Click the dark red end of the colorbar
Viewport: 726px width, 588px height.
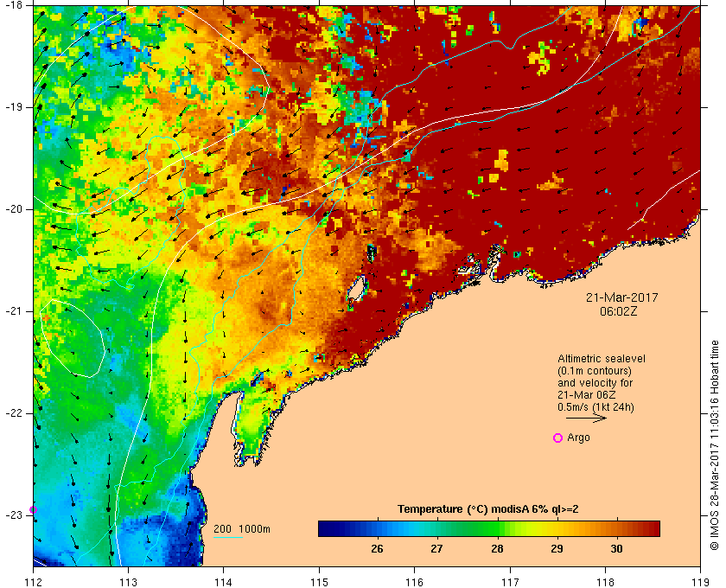coord(653,528)
